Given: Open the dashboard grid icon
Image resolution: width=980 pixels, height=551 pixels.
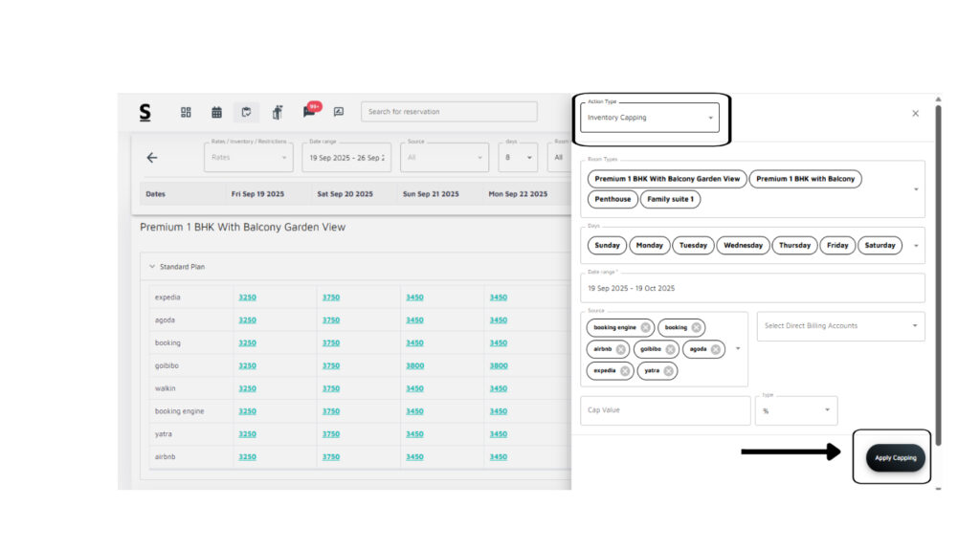Looking at the screenshot, I should pyautogui.click(x=186, y=112).
